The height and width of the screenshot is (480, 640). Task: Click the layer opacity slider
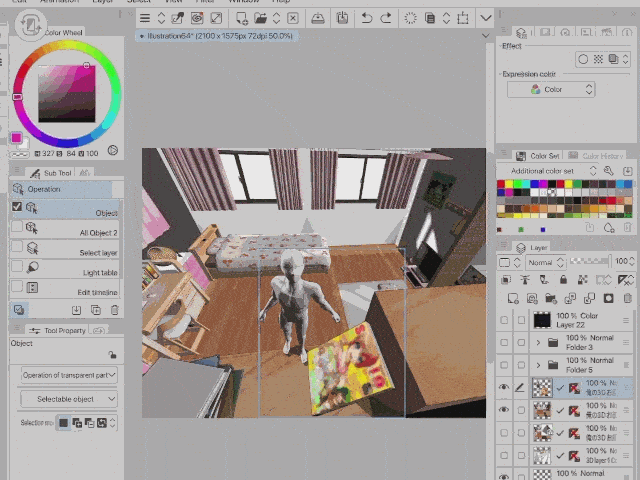[x=591, y=261]
